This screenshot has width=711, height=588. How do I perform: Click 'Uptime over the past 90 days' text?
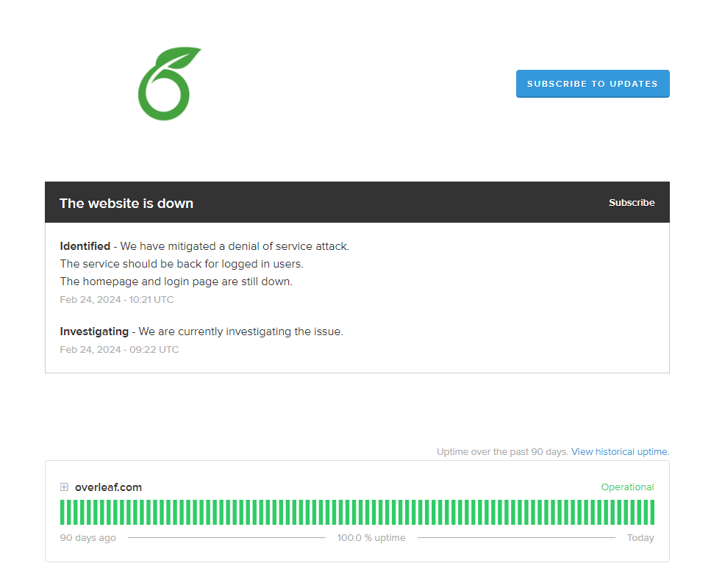click(x=502, y=451)
